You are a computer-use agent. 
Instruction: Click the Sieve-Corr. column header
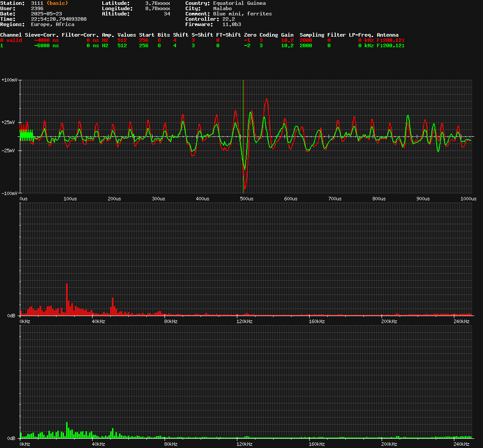coord(41,35)
